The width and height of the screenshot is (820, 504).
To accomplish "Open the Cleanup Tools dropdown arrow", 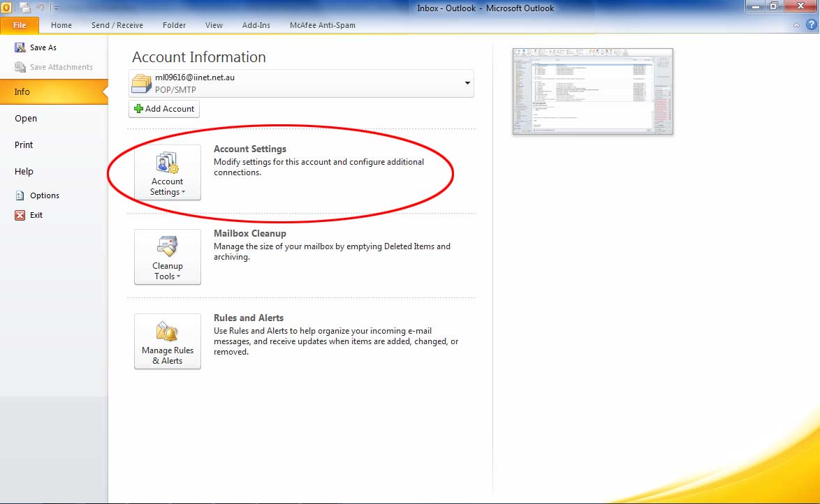I will (178, 276).
